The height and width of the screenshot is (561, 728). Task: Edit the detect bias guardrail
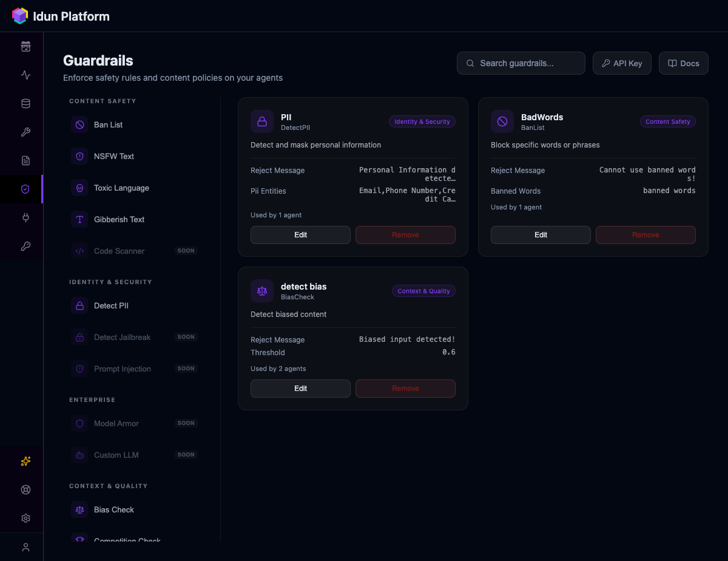[x=300, y=389]
